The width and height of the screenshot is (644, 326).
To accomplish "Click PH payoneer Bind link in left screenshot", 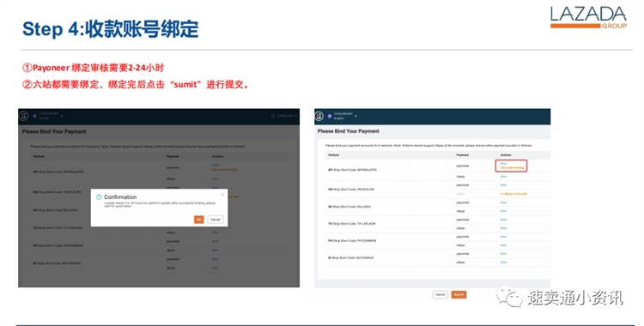I will point(216,241).
